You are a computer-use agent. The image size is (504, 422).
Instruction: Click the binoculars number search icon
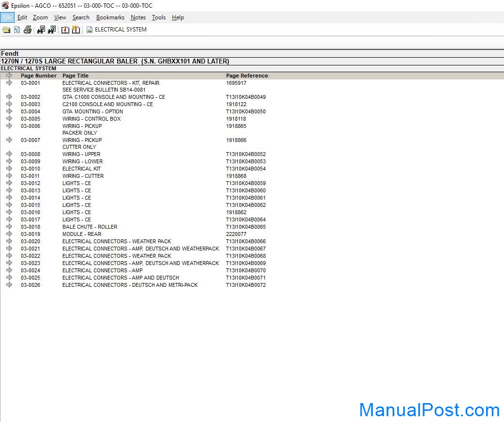41,30
